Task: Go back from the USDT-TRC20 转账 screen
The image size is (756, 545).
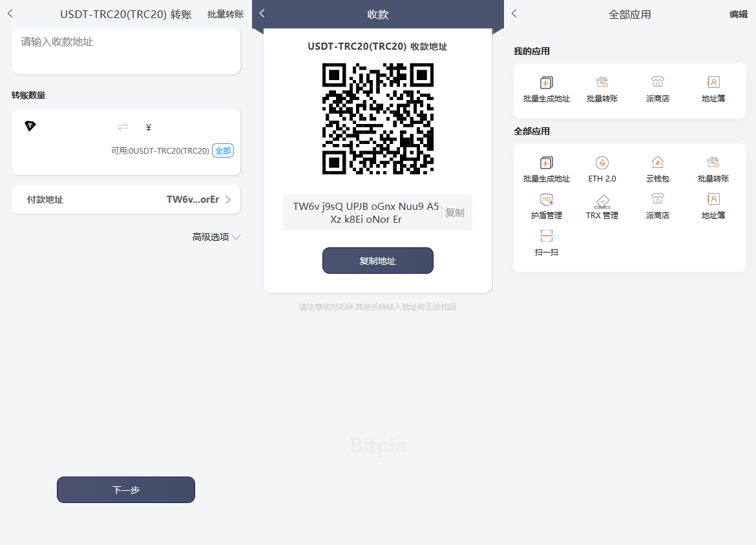Action: pos(10,14)
